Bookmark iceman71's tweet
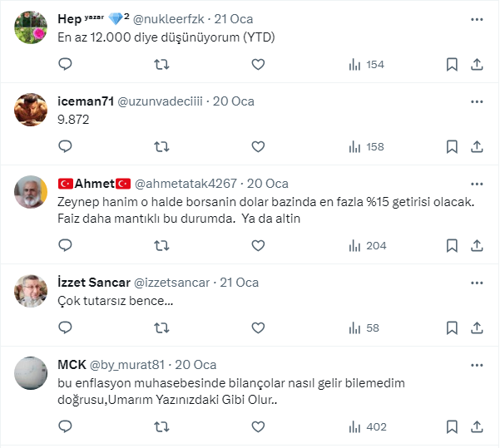500x448 pixels. tap(452, 146)
